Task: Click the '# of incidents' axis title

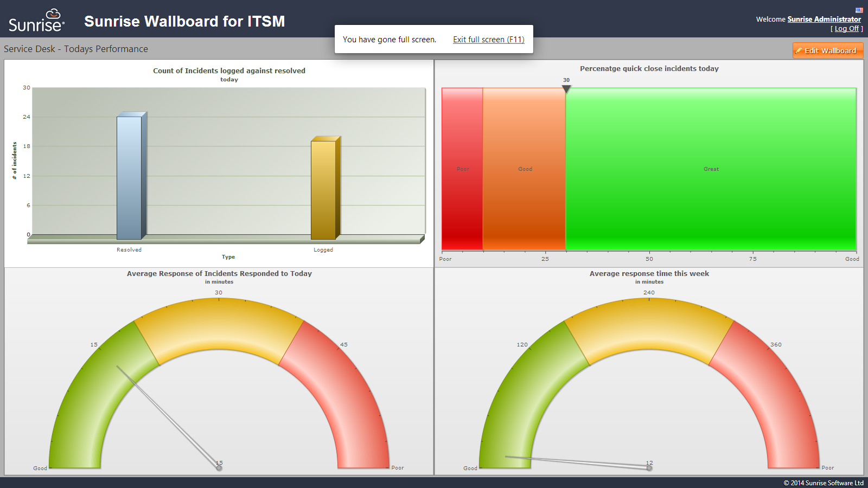Action: click(15, 161)
